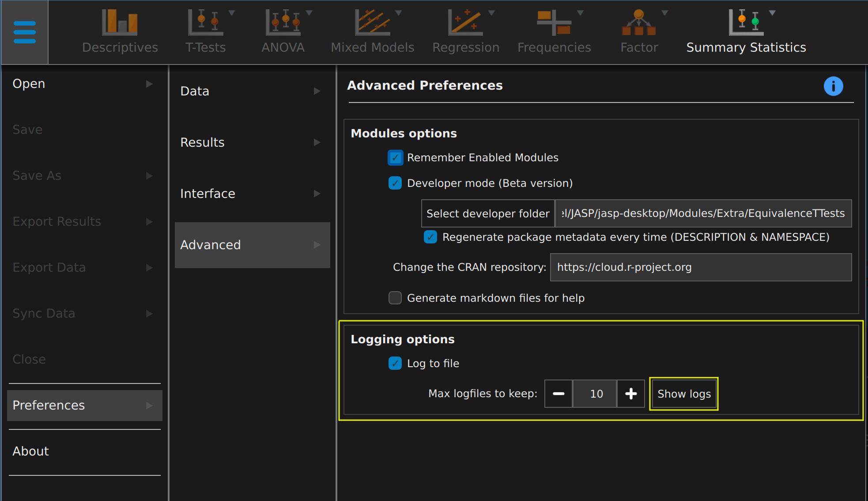The image size is (868, 501).
Task: Expand Frequencies dropdown arrow
Action: coord(581,13)
